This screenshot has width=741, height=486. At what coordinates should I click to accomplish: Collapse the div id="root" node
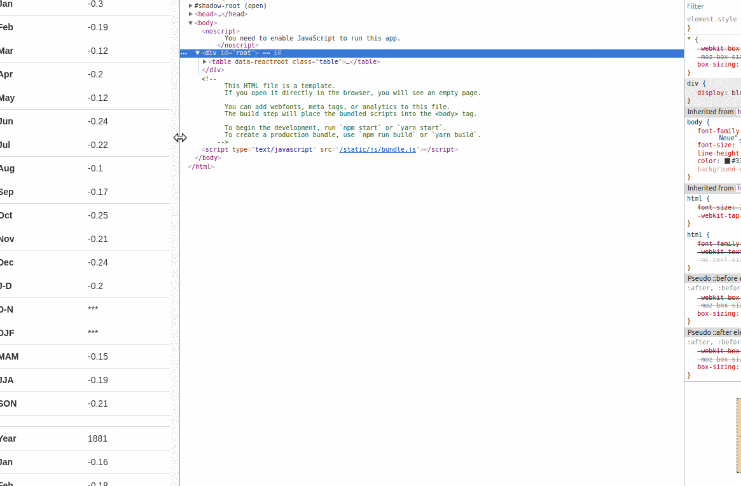(198, 52)
